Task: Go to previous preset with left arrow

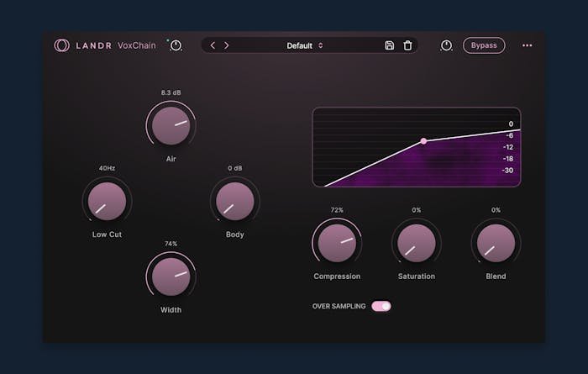Action: click(213, 45)
